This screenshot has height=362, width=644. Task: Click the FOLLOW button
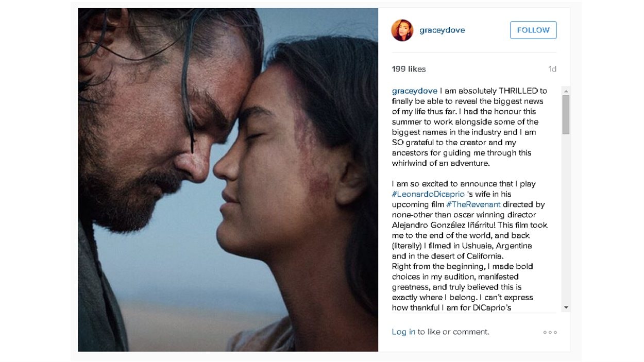[x=533, y=30]
